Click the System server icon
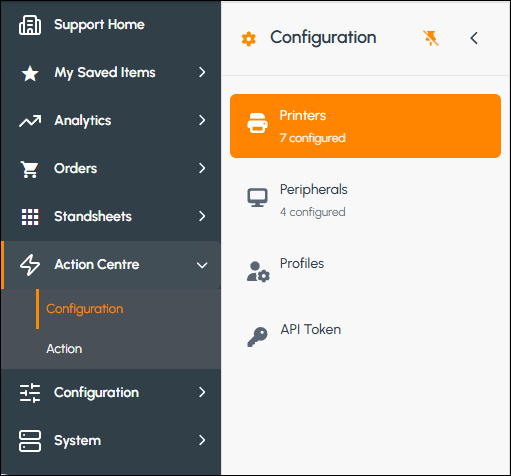This screenshot has width=511, height=476. tap(30, 441)
